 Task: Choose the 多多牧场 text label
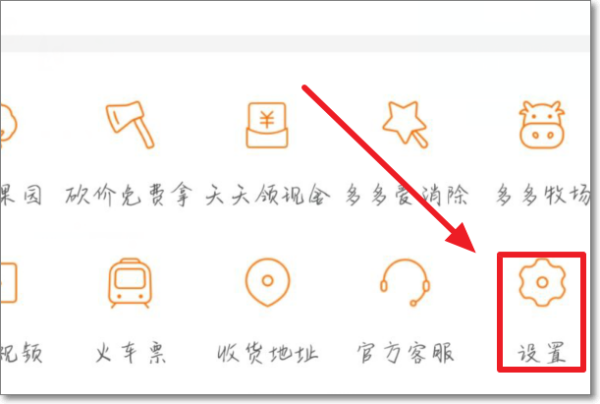tap(543, 194)
